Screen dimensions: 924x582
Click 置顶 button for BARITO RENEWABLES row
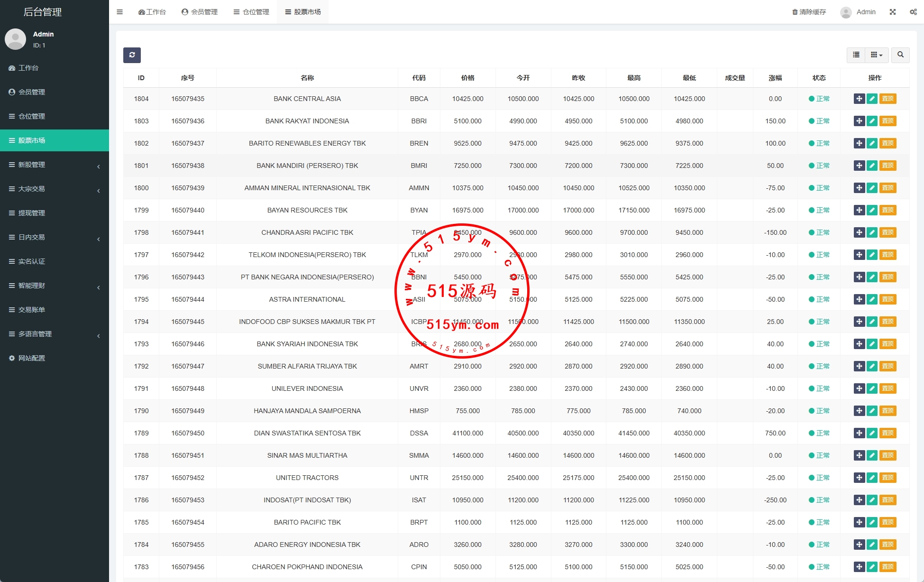click(887, 143)
